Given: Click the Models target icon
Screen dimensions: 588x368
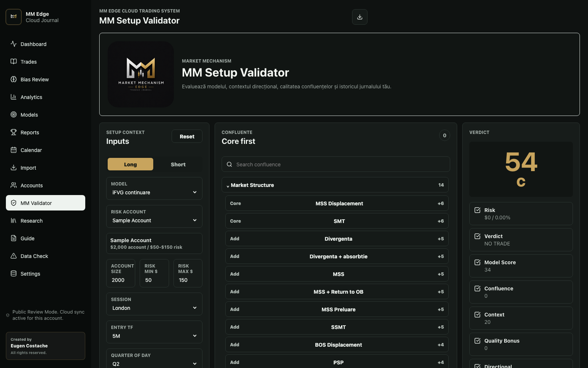Looking at the screenshot, I should [x=14, y=114].
